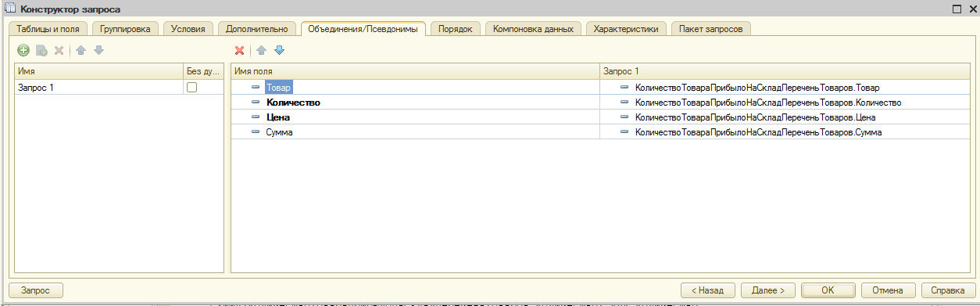The image size is (980, 306).
Task: Delete field with red X icon
Action: (x=240, y=50)
